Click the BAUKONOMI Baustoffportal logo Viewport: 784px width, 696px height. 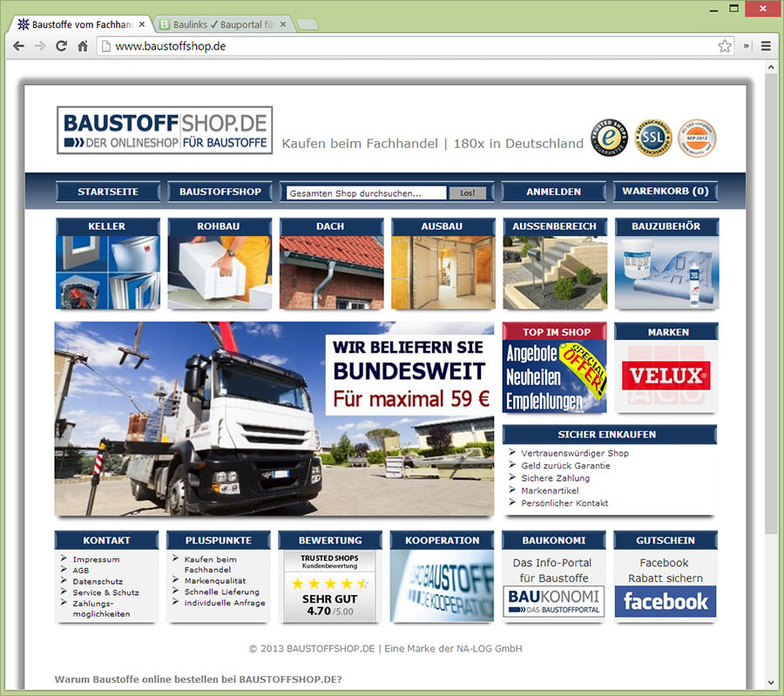pyautogui.click(x=553, y=602)
